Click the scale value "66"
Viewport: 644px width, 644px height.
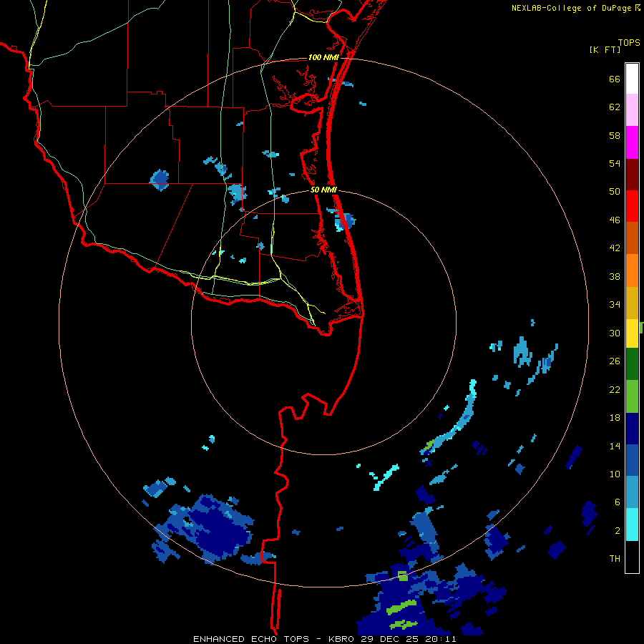pos(615,79)
